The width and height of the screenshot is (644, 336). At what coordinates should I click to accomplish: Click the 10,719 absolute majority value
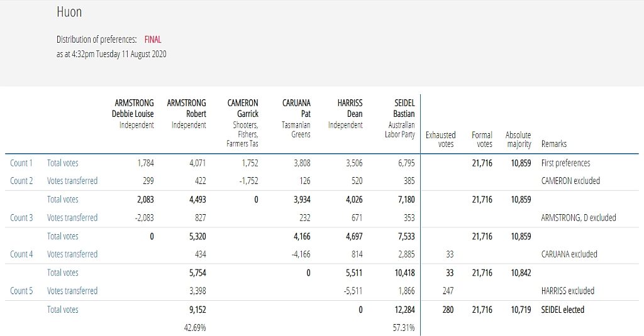click(x=521, y=310)
